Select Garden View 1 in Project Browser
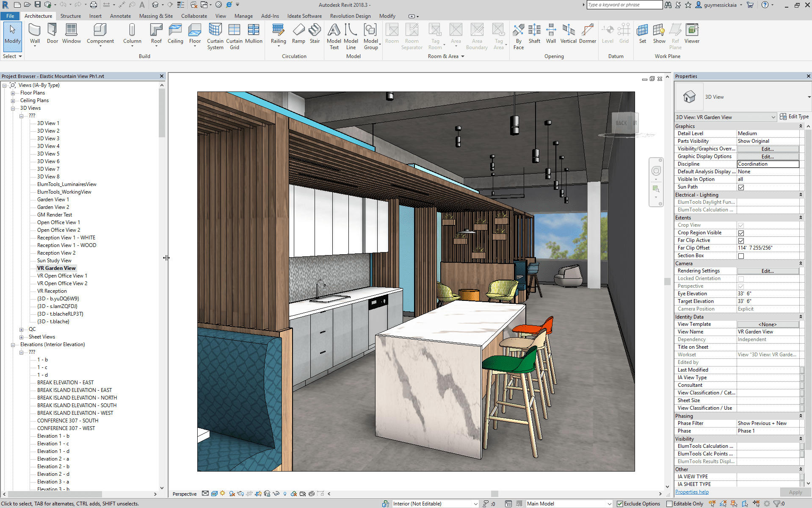This screenshot has height=508, width=812. point(52,199)
